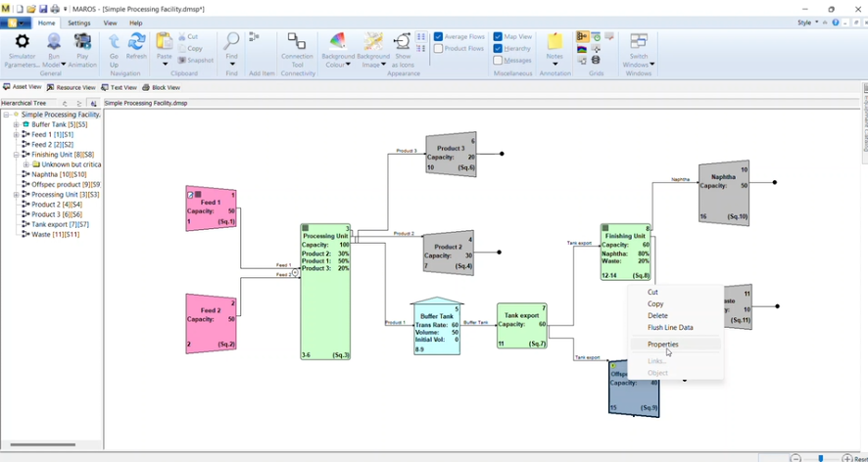This screenshot has height=462, width=868.
Task: Switch to the Settings ribbon tab
Action: [79, 23]
